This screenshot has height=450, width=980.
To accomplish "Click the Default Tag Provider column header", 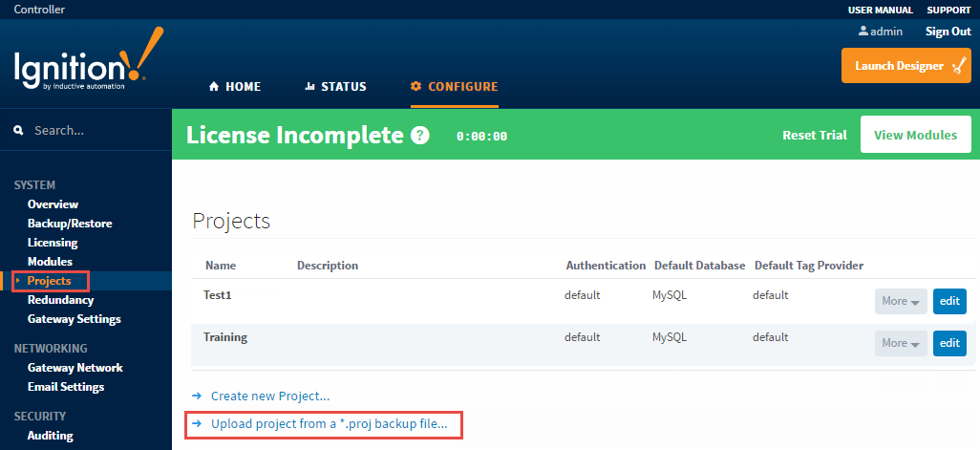I will pyautogui.click(x=809, y=266).
